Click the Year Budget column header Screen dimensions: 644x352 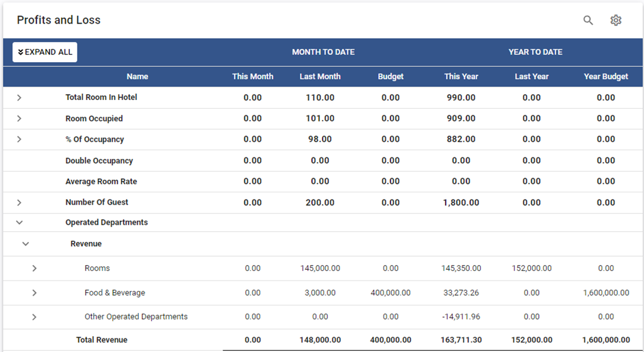[x=606, y=76]
